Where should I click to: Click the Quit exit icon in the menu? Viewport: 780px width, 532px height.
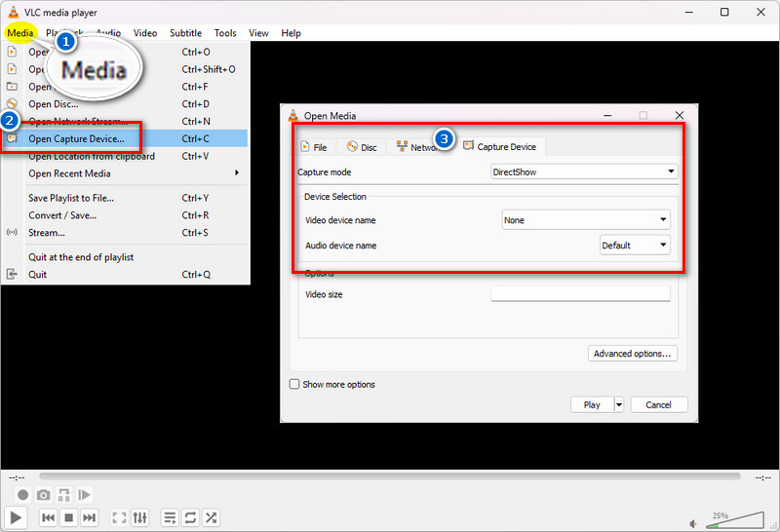tap(12, 274)
